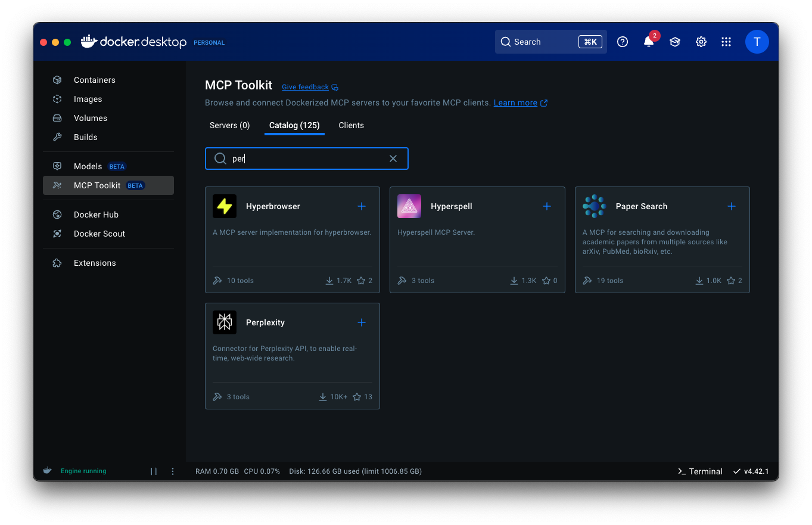Add the Hyperbrowser server with plus icon
Screen dimensions: 812x525
click(x=362, y=206)
